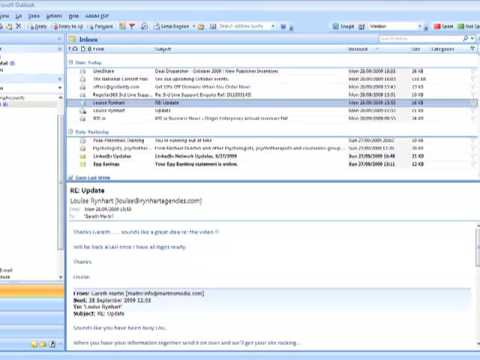480x360 pixels.
Task: Click the Search Inbox field
Action: [x=420, y=39]
